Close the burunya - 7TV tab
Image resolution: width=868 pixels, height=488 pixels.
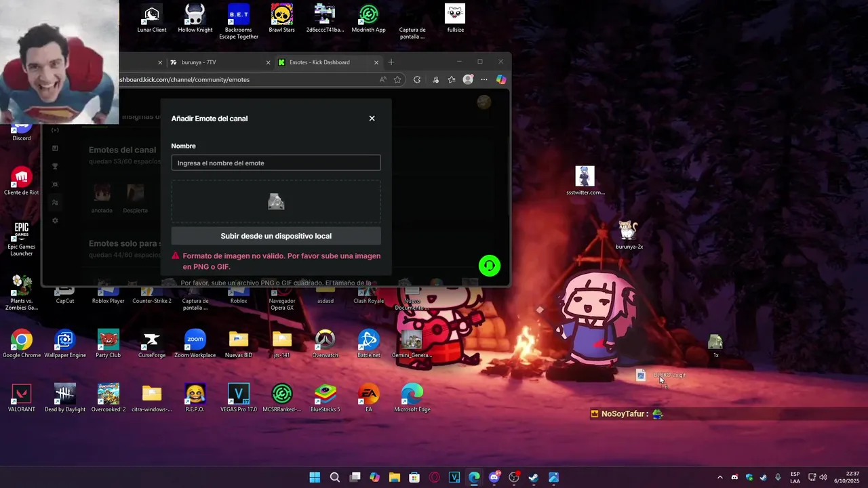tap(269, 62)
